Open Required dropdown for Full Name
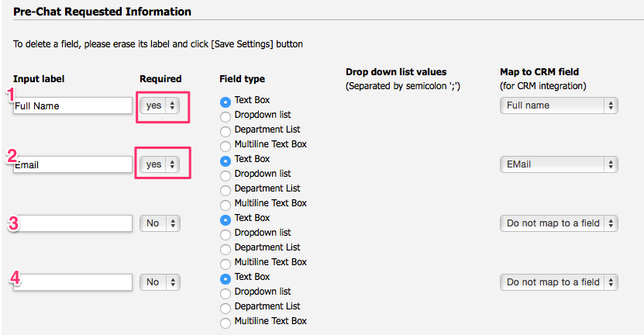644x335 pixels. [160, 105]
